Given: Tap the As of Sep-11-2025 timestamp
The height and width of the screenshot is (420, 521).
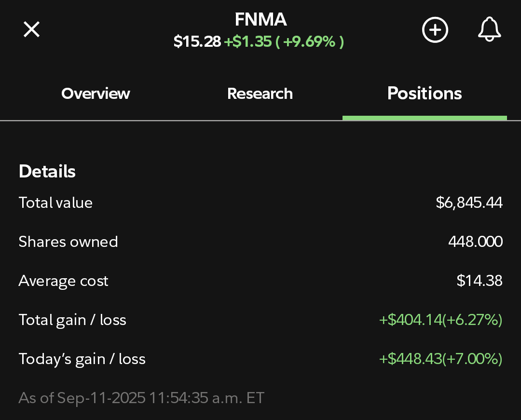Looking at the screenshot, I should 141,398.
